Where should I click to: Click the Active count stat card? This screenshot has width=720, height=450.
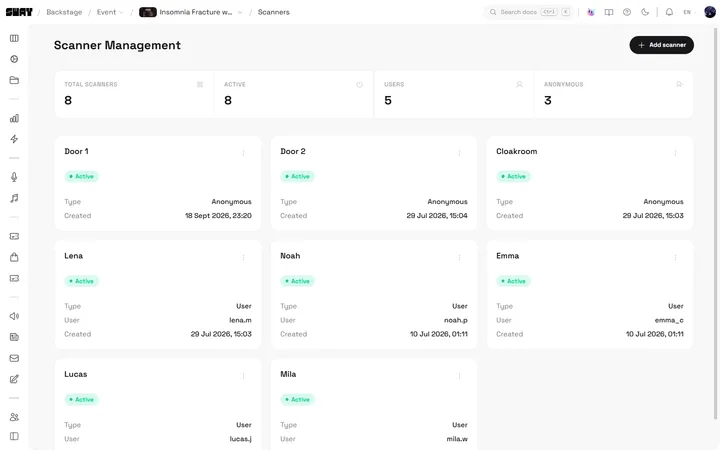293,94
